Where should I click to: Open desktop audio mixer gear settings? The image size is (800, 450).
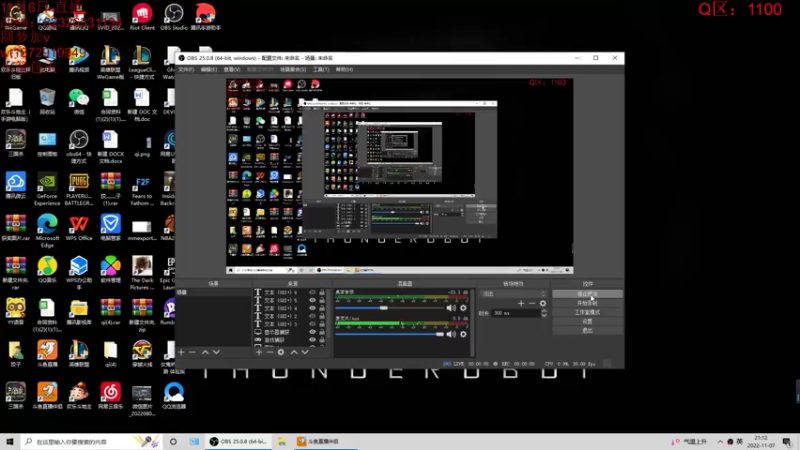pos(463,307)
